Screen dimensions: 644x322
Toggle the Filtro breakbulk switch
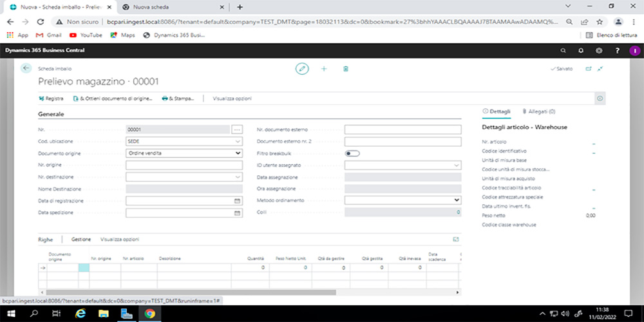[352, 153]
